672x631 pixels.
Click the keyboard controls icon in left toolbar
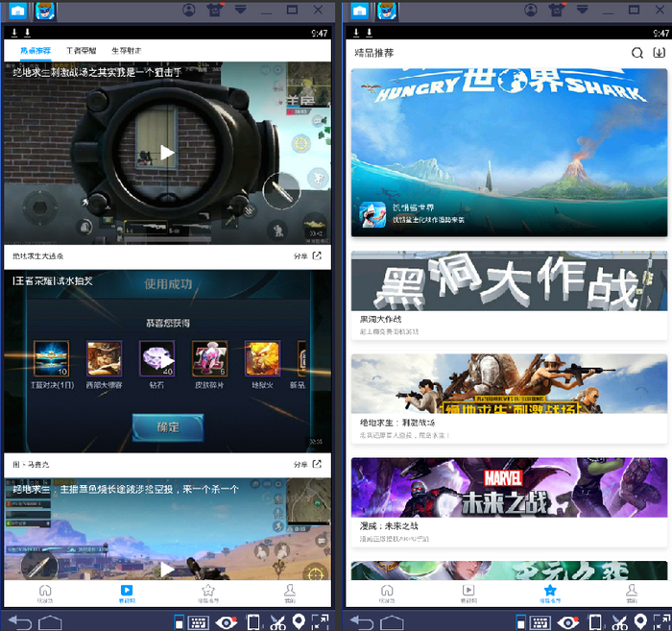pyautogui.click(x=199, y=622)
